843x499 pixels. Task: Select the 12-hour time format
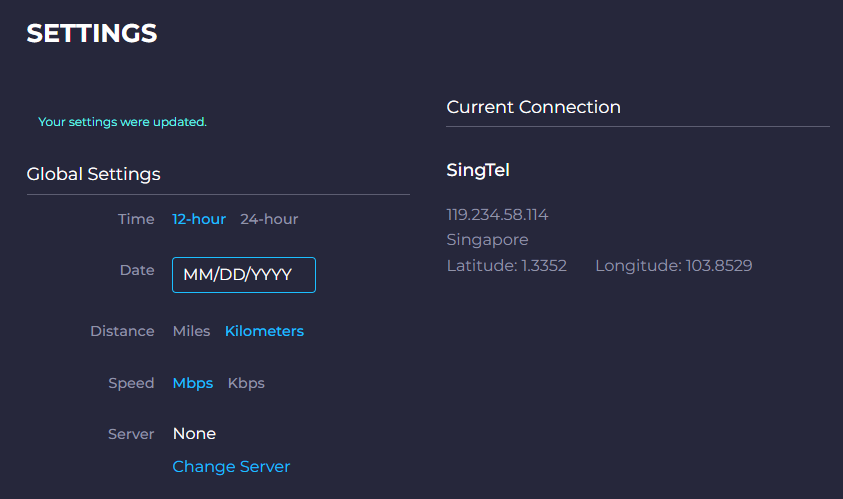tap(199, 219)
